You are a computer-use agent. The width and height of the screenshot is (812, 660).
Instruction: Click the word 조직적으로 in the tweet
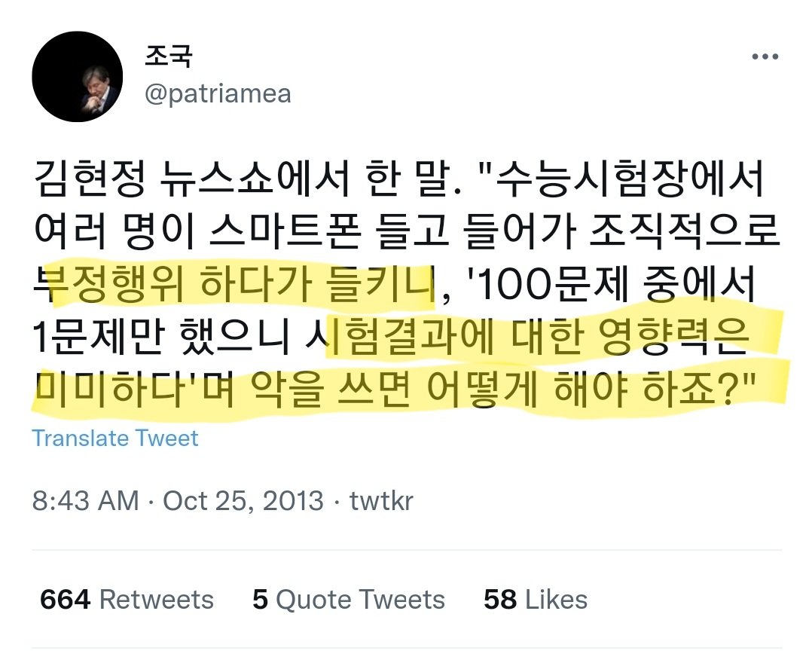pyautogui.click(x=685, y=231)
